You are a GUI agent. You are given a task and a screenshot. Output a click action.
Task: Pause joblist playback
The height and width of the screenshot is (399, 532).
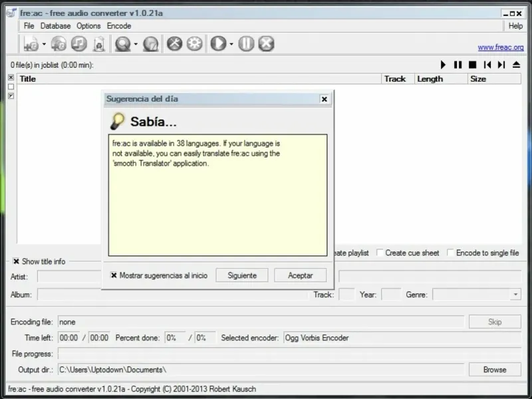(458, 65)
